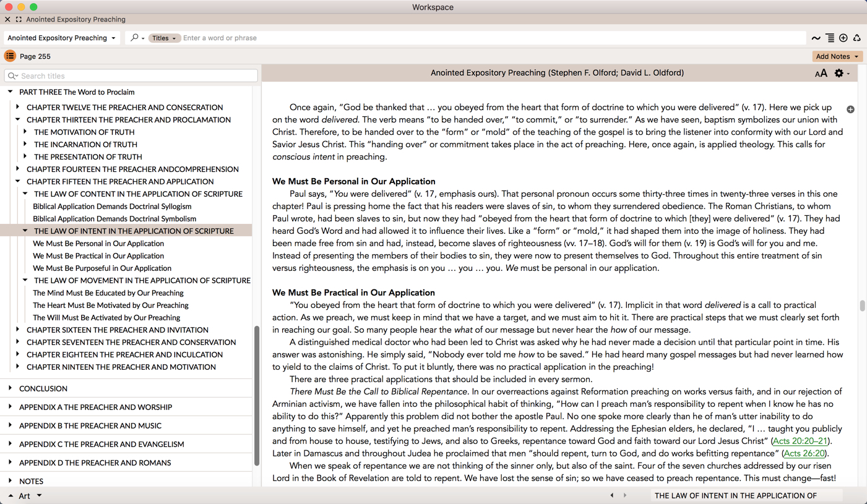This screenshot has height=504, width=867.
Task: Collapse CHAPTER THIRTEEN THE PREACHER AND PROCLAMATION
Action: point(17,119)
